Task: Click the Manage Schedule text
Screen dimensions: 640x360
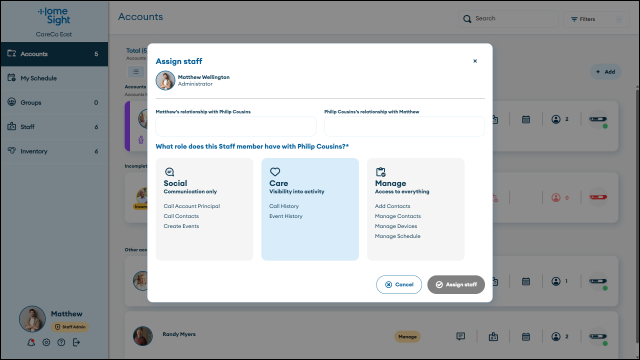Action: pyautogui.click(x=398, y=236)
